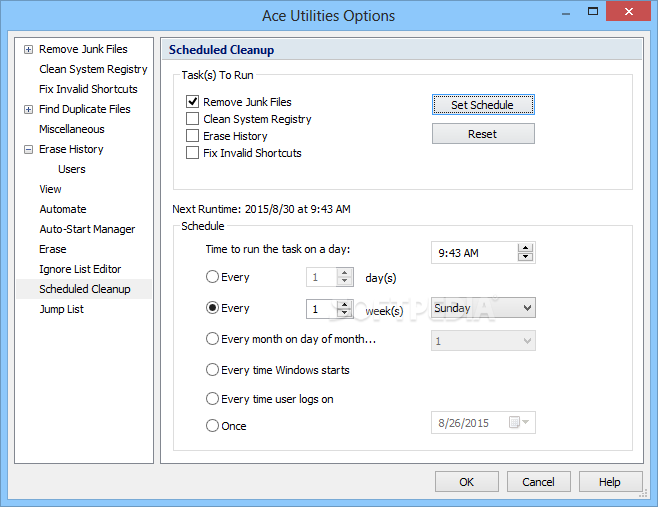This screenshot has width=658, height=507.
Task: Select Find Duplicate Files in the tree
Action: tap(85, 109)
